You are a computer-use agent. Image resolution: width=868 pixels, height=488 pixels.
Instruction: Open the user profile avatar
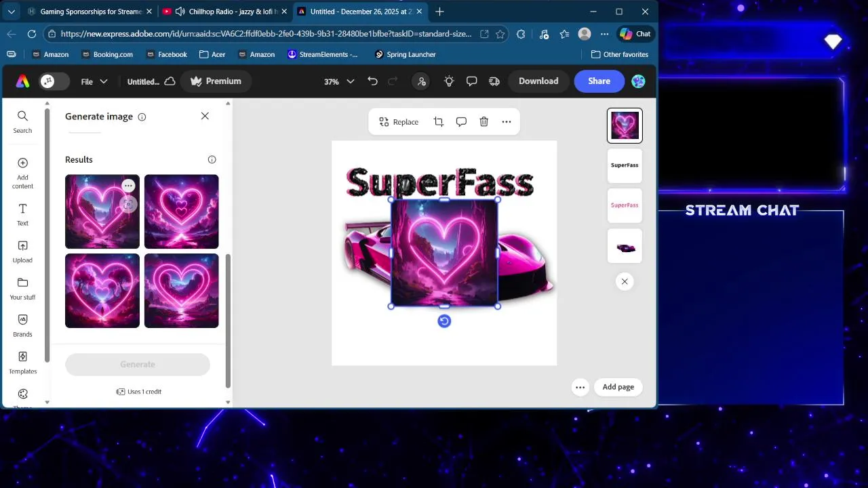pyautogui.click(x=638, y=81)
